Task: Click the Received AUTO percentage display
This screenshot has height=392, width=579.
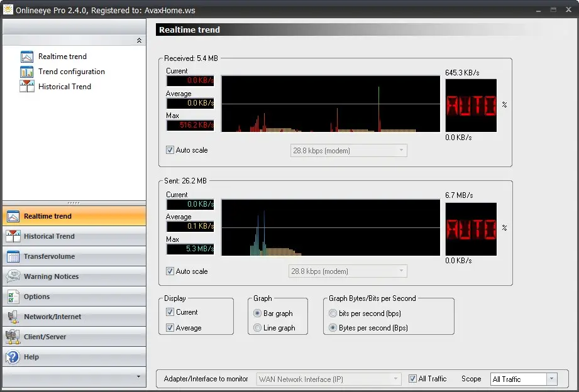Action: click(x=471, y=106)
